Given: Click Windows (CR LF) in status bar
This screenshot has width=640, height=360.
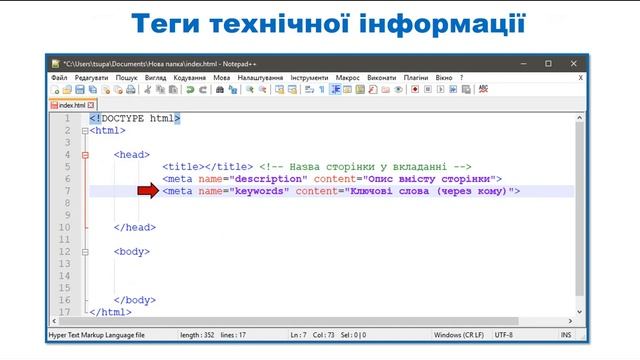Looking at the screenshot, I should (459, 335).
